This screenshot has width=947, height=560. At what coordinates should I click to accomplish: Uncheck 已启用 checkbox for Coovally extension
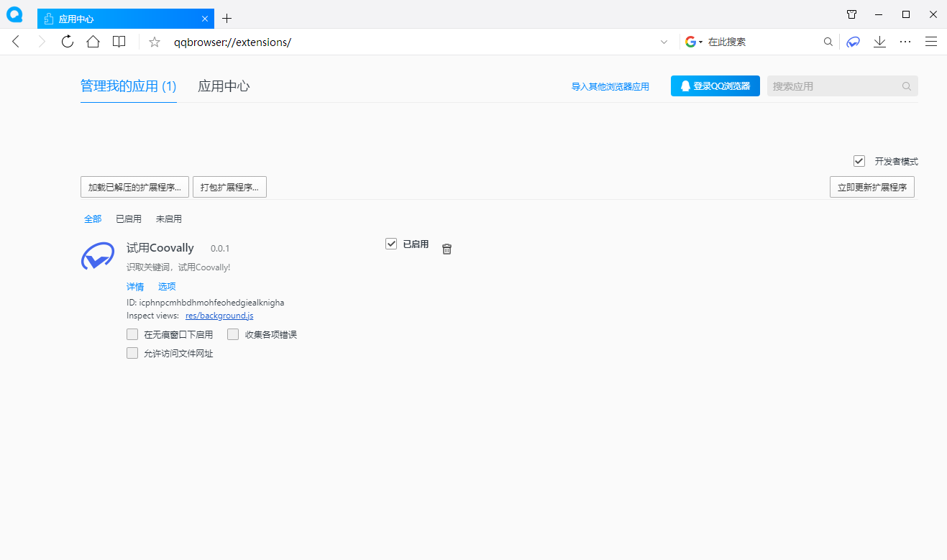click(x=391, y=244)
